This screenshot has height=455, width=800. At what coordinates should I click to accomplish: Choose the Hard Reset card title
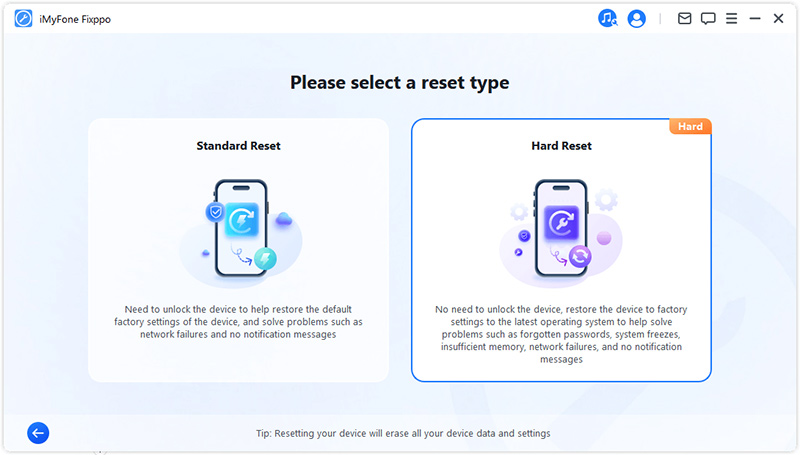click(561, 146)
